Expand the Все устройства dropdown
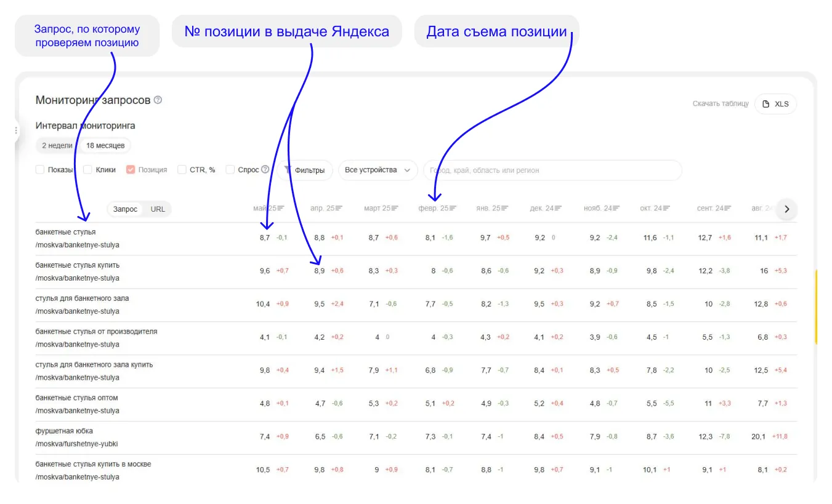 378,170
